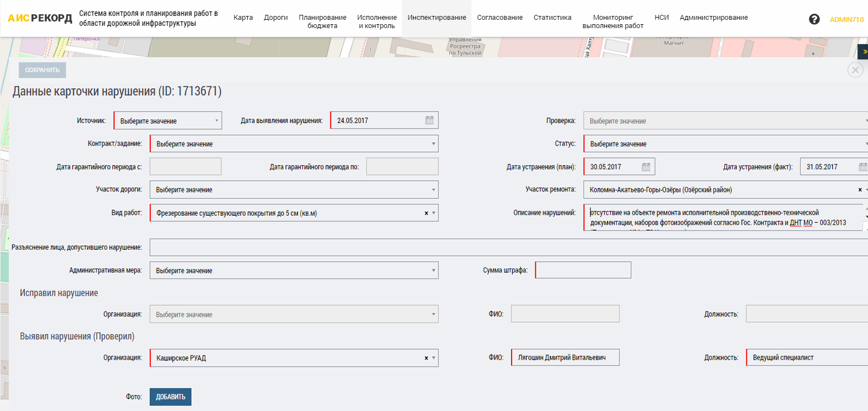Click section heading Выявил нарушения (Проверил)
This screenshot has height=411, width=868.
77,336
